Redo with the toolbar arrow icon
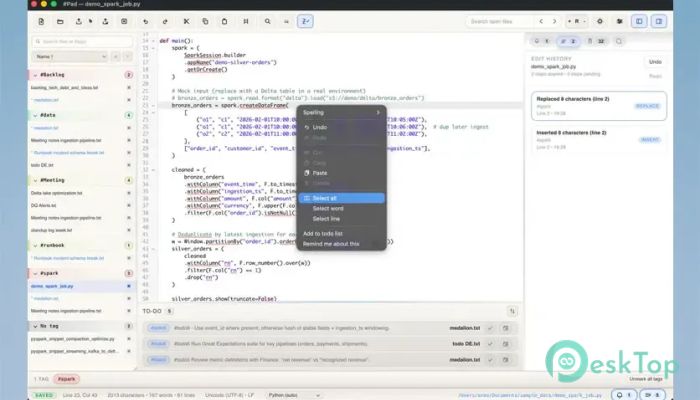The image size is (700, 400). pyautogui.click(x=165, y=21)
